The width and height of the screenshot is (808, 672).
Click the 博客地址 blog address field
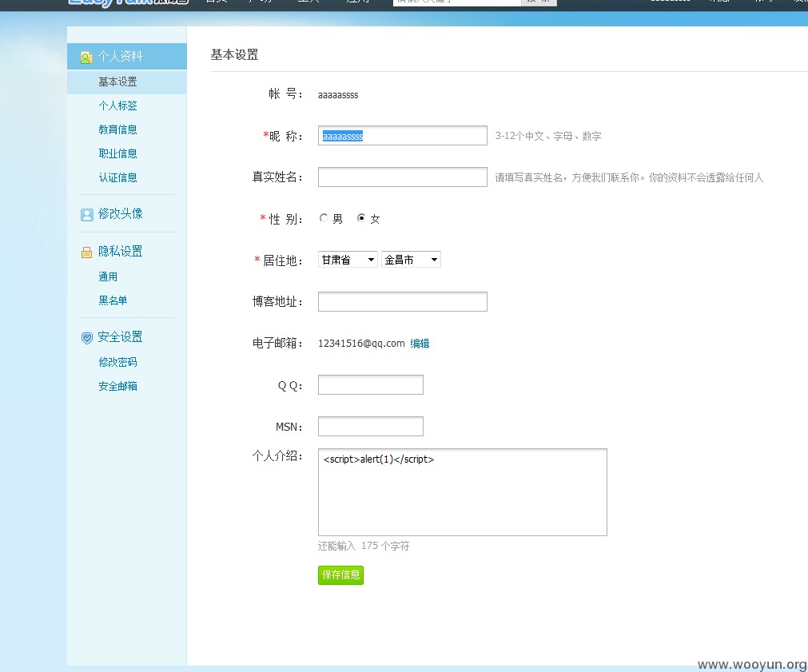[x=403, y=301]
